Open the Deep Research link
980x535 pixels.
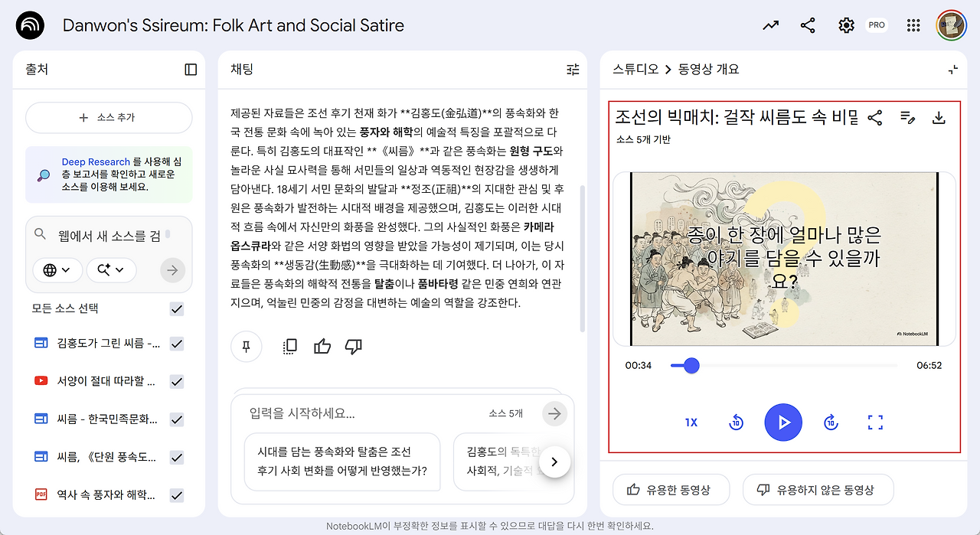(96, 162)
